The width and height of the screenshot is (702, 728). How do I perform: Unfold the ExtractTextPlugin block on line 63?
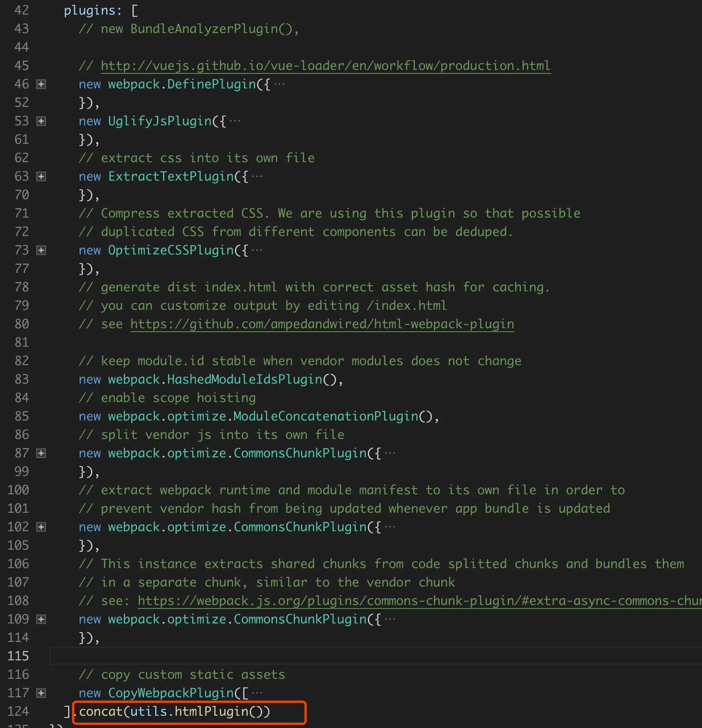[x=41, y=176]
